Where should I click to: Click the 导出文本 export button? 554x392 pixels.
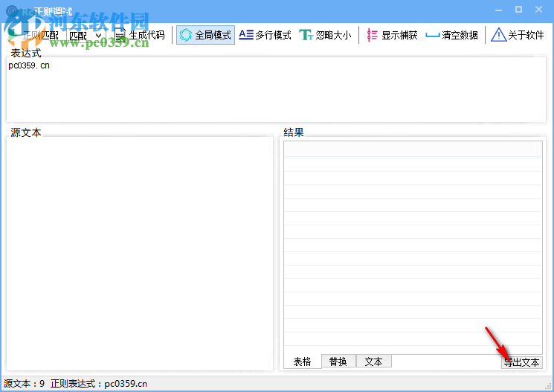(x=522, y=362)
